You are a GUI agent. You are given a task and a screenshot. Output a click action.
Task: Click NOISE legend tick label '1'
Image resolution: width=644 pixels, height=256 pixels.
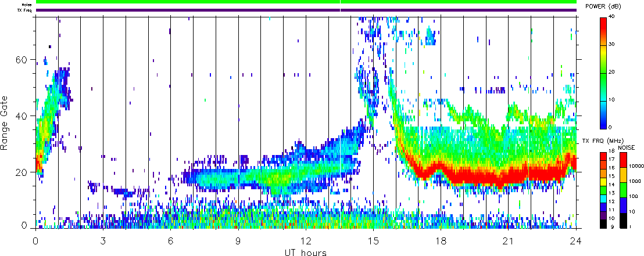click(630, 226)
